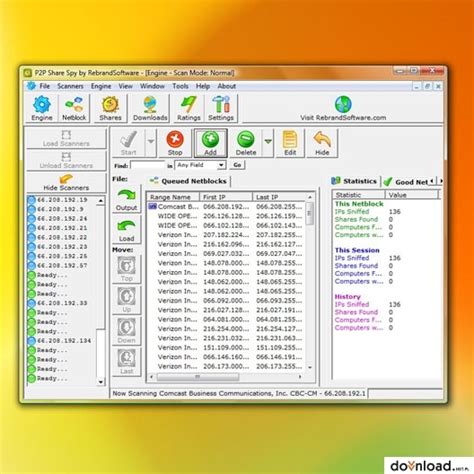Open the About menu
This screenshot has height=474, width=474.
click(227, 86)
